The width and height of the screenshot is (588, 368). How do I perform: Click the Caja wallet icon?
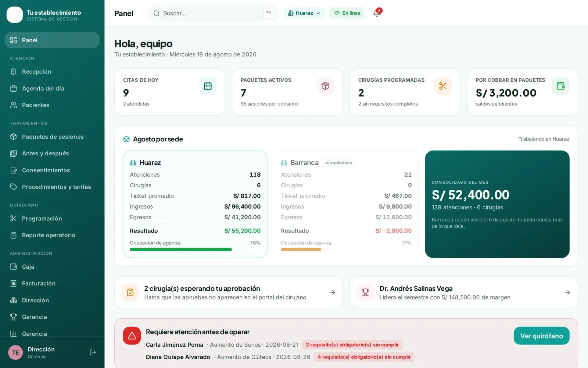tap(14, 266)
